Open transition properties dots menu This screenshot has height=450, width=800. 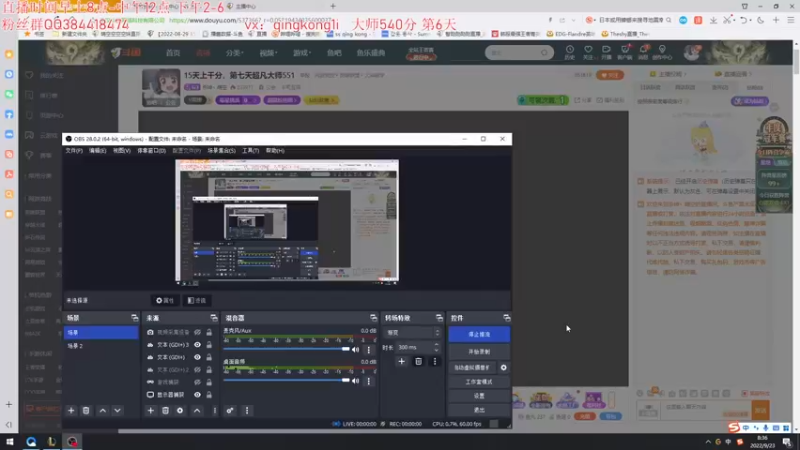(x=435, y=362)
